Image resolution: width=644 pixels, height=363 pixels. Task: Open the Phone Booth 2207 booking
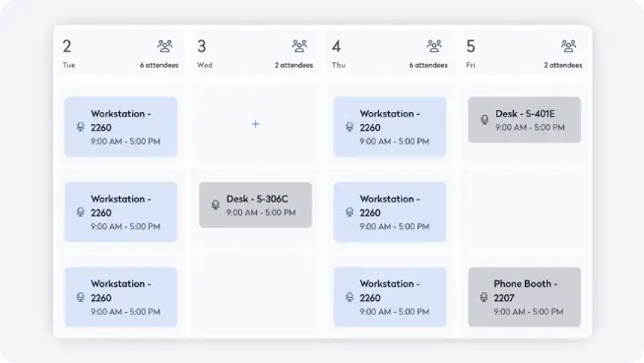coord(525,297)
